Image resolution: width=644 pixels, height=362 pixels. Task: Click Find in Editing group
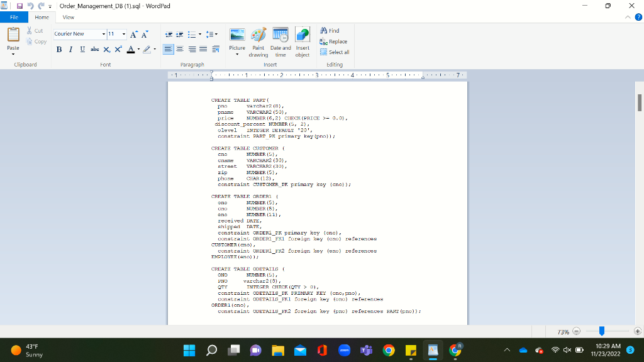pyautogui.click(x=330, y=31)
